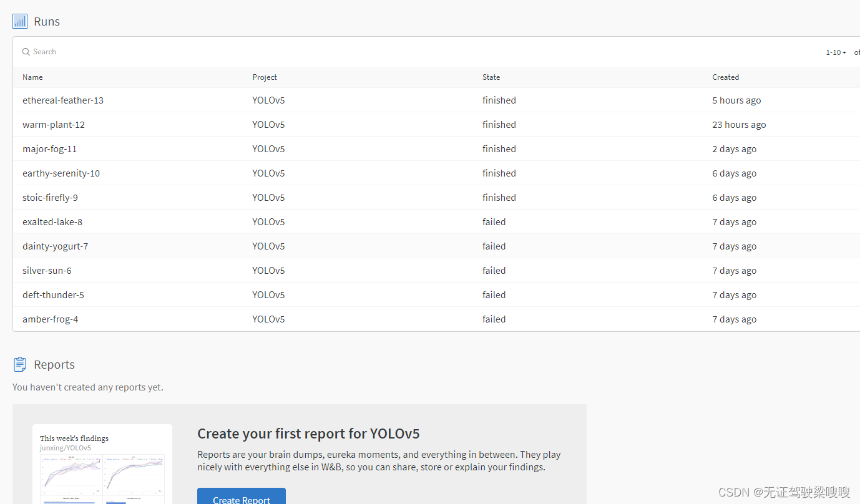This screenshot has height=504, width=860.
Task: Click YOLOv5 project in ethereal-feather-13 row
Action: coord(268,100)
